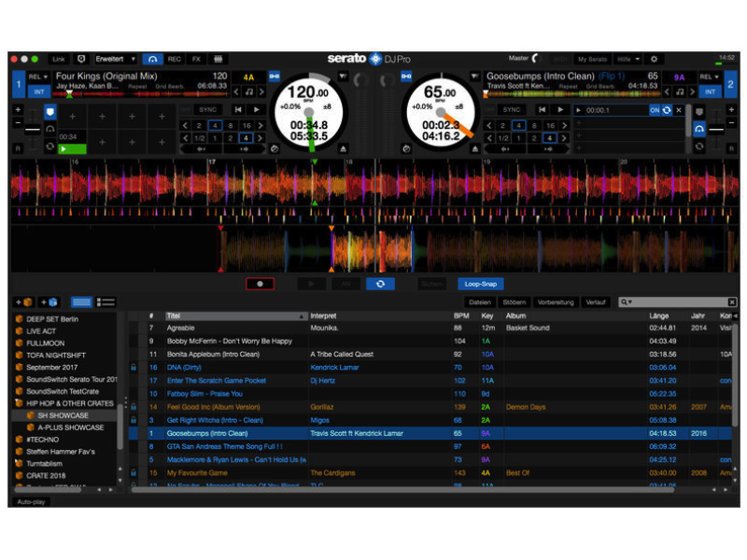747x560 pixels.
Task: Adjust the Master volume knob
Action: (x=536, y=59)
